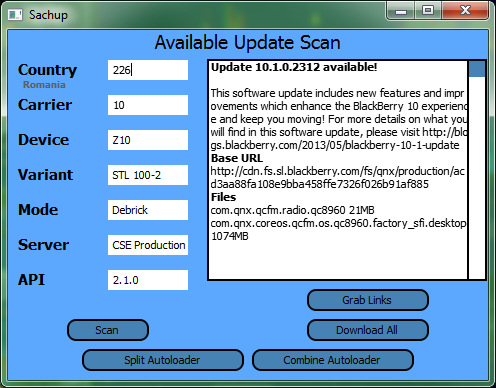The width and height of the screenshot is (496, 388).
Task: Minimize the Sachup window
Action: pos(400,11)
